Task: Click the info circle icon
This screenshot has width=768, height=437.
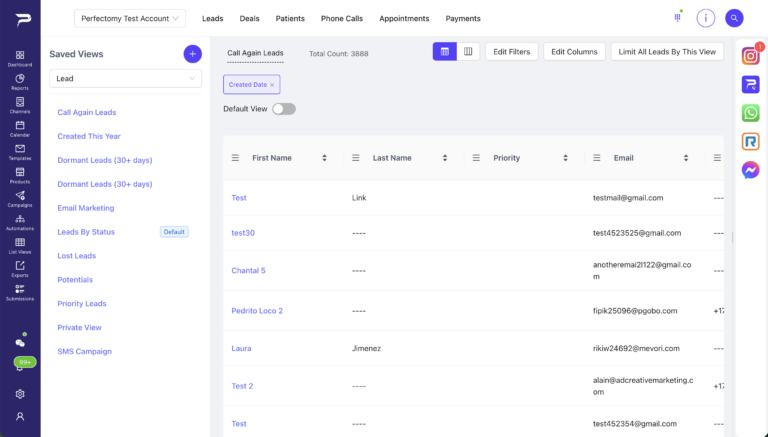Action: click(706, 18)
